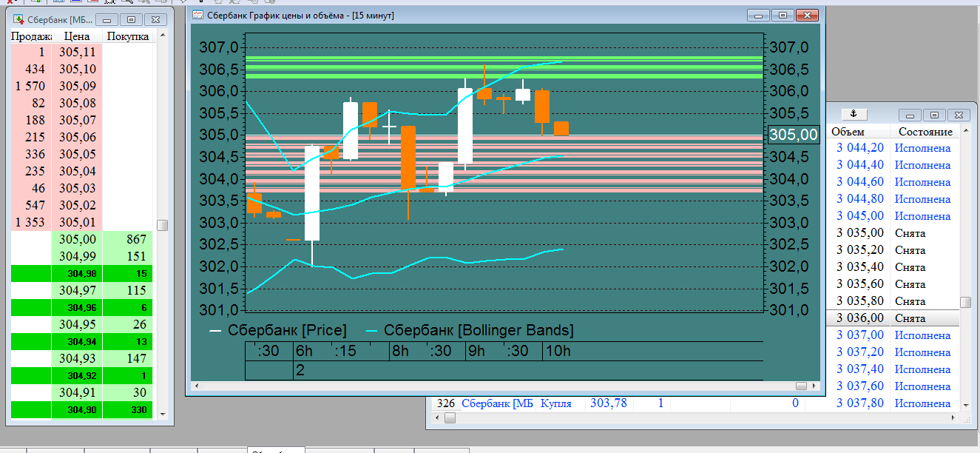Click Купля operation cell in row 326
This screenshot has width=980, height=453.
coord(555,403)
